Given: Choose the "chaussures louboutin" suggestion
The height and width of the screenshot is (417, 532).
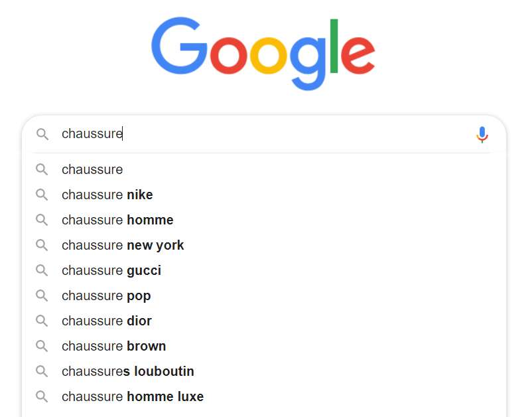Looking at the screenshot, I should pyautogui.click(x=128, y=371).
